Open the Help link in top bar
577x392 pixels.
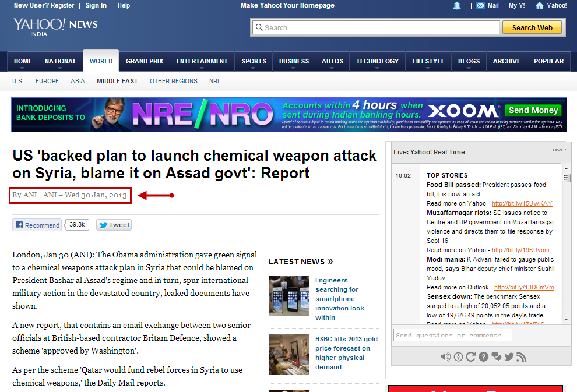[124, 5]
